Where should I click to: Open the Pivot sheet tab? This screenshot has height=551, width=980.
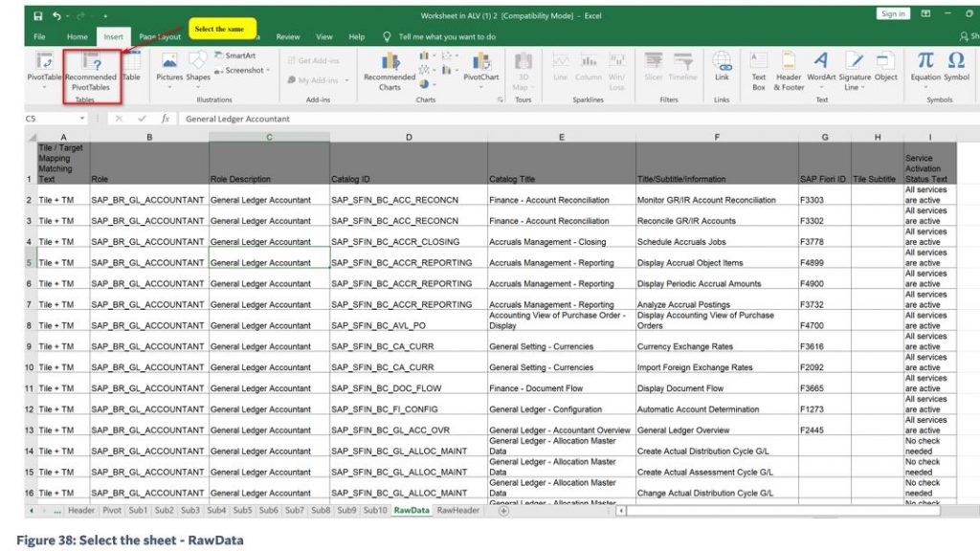coord(112,511)
